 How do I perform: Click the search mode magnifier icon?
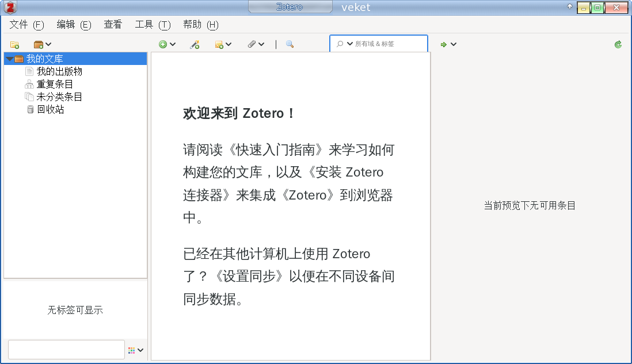340,44
